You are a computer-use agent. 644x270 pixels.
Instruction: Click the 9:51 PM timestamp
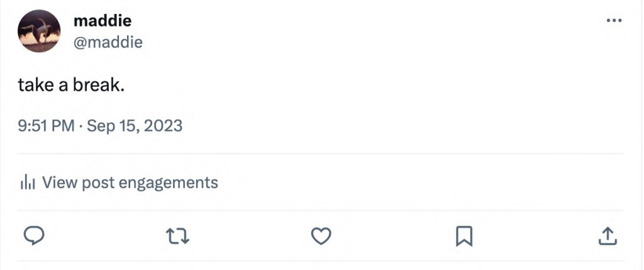pos(46,126)
